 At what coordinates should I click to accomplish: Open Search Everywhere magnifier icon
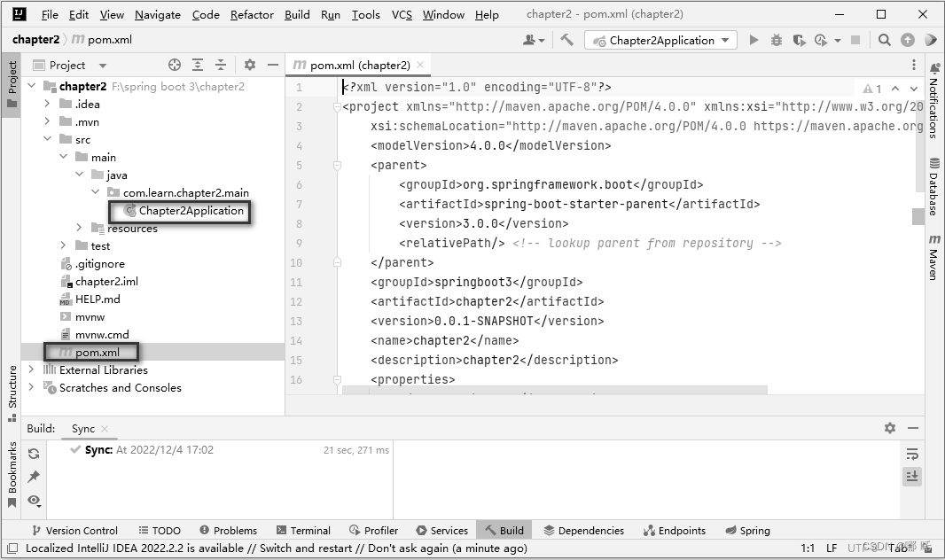[x=884, y=40]
